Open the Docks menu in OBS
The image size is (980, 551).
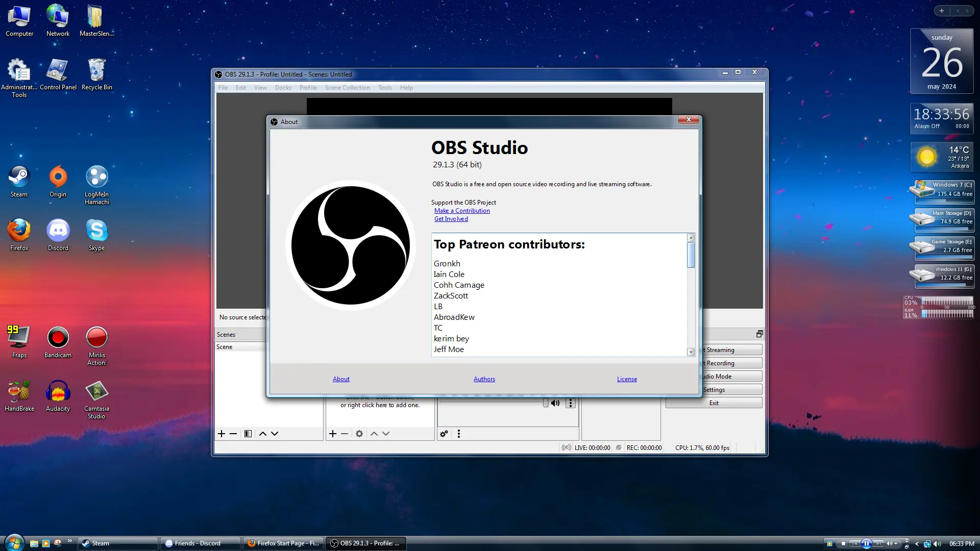pos(283,88)
